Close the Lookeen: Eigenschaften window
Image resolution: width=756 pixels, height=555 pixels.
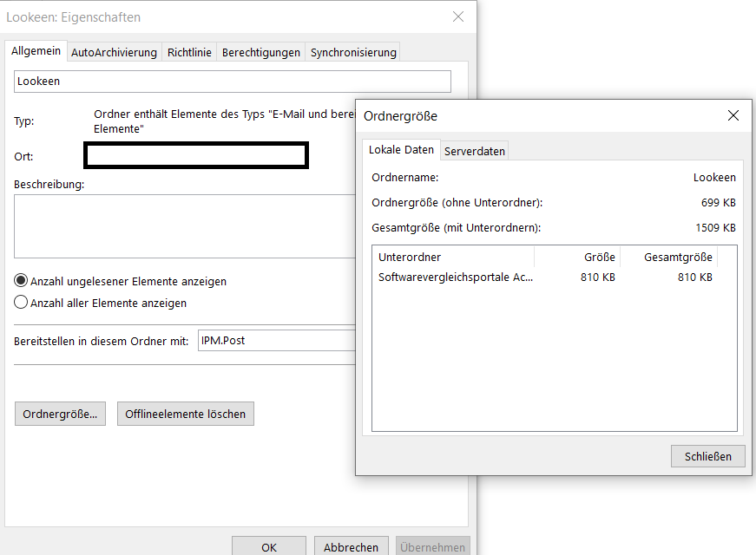tap(458, 16)
